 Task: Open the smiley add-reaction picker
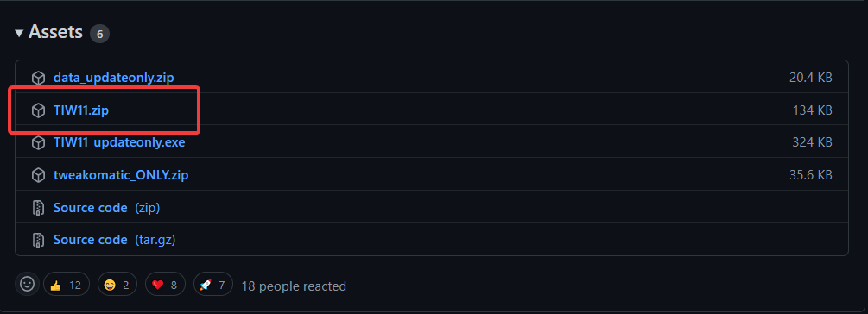click(27, 285)
